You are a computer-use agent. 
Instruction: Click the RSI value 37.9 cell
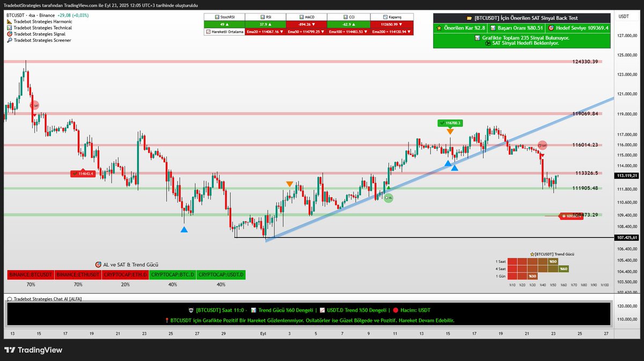[x=266, y=24]
